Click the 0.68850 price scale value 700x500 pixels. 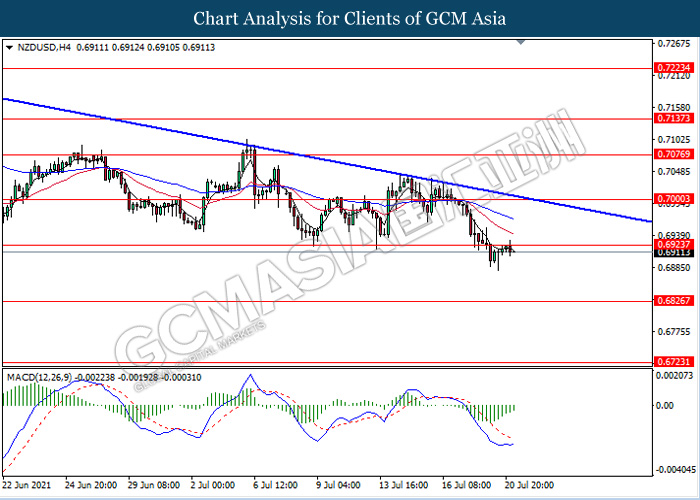coord(674,267)
